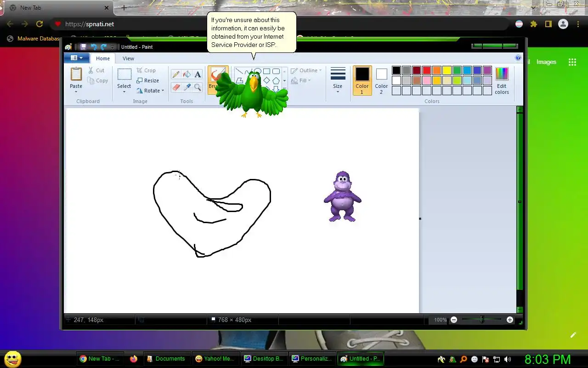Viewport: 588px width, 368px height.
Task: Select the Magnifier tool
Action: (x=198, y=87)
